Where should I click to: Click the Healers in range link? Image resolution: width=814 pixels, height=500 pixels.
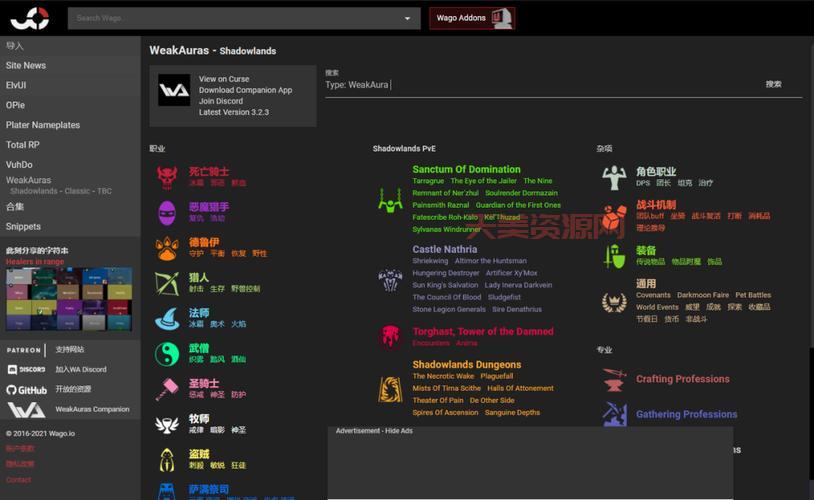[x=35, y=262]
